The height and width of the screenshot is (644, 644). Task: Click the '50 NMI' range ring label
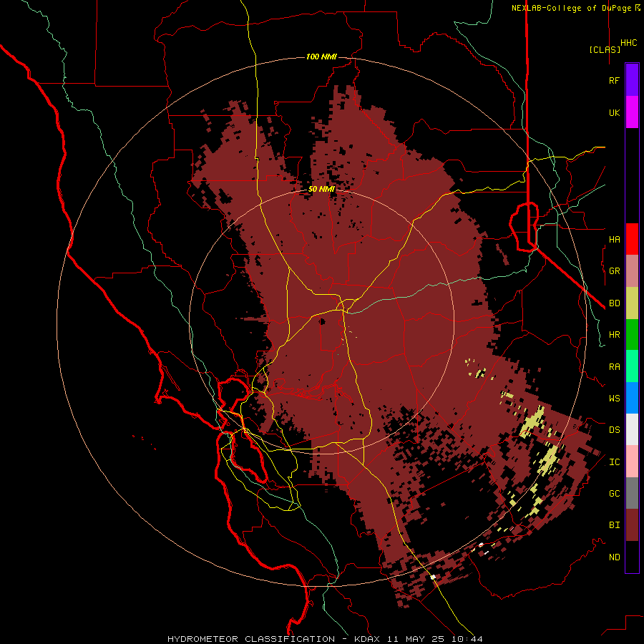coord(321,189)
